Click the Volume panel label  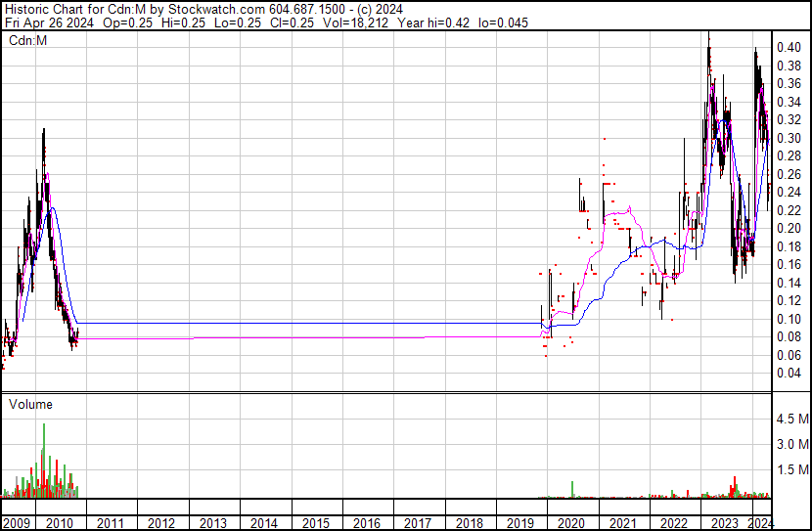click(x=30, y=404)
